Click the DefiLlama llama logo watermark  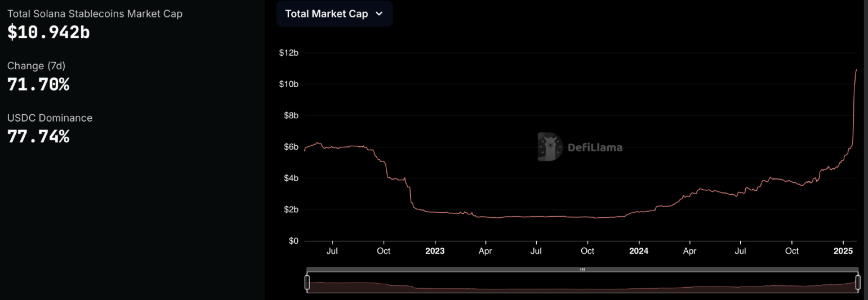coord(550,147)
